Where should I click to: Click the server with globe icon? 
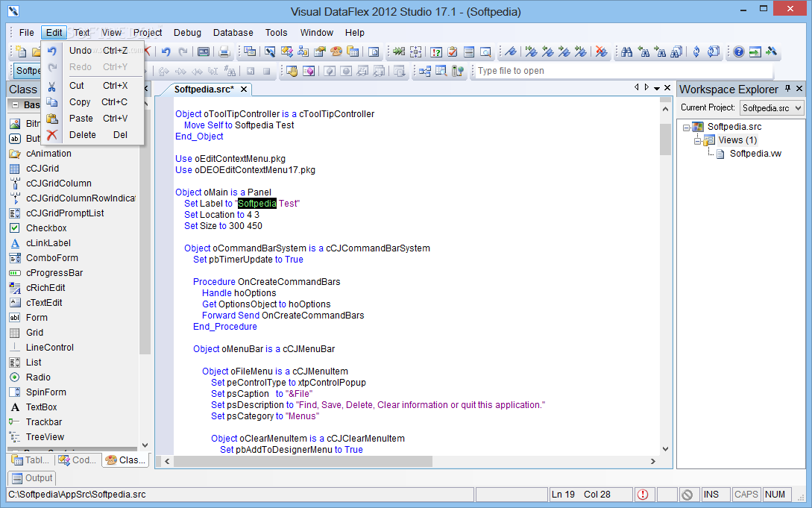tap(457, 71)
